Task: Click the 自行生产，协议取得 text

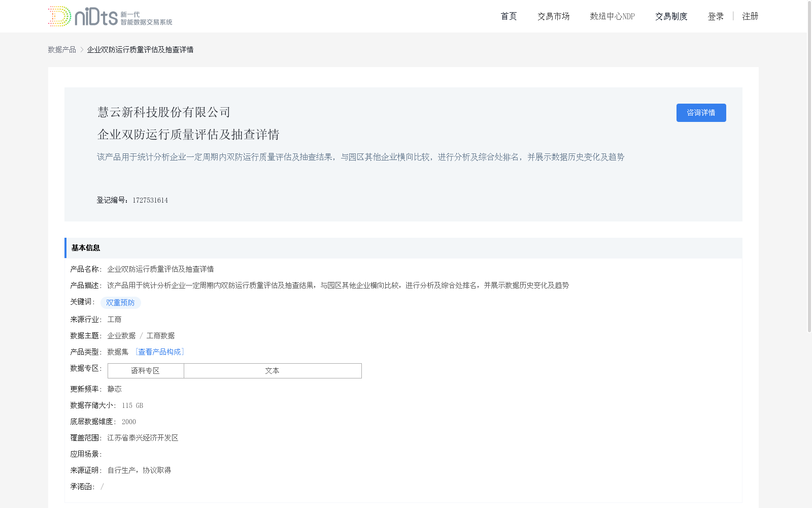Action: click(139, 470)
